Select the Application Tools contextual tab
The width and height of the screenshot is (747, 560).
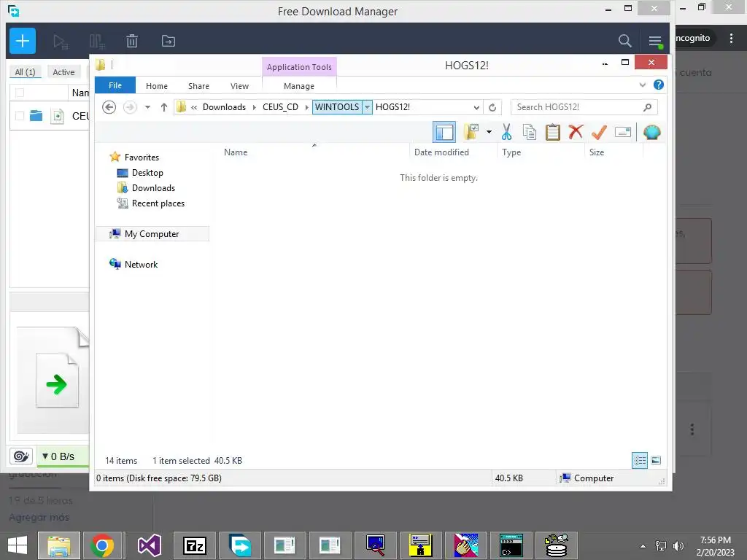point(299,66)
